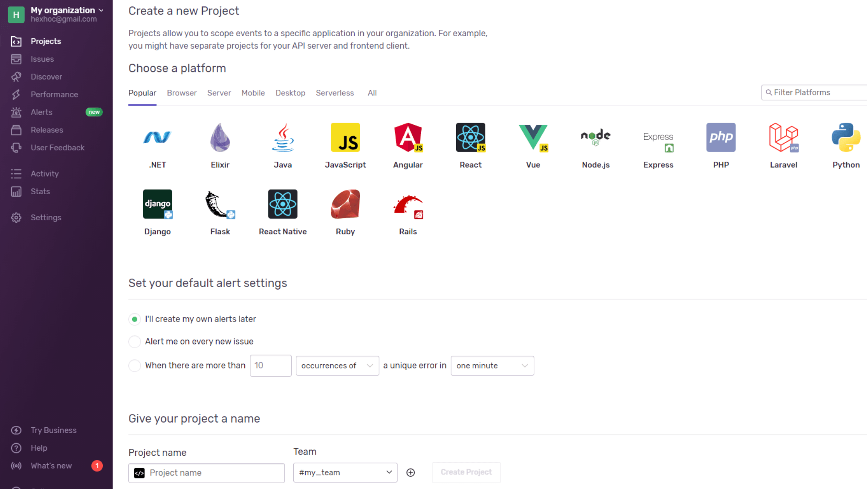Open the 'occurrences of' dropdown

point(337,365)
